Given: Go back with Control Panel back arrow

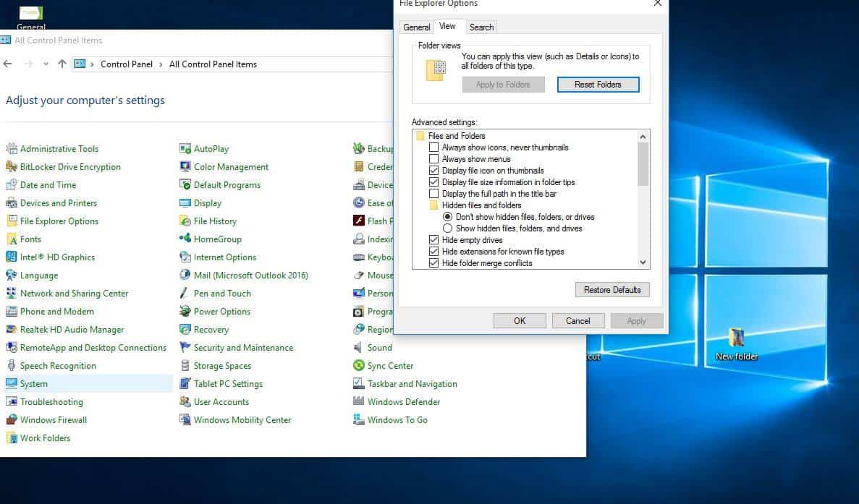Looking at the screenshot, I should pos(8,64).
